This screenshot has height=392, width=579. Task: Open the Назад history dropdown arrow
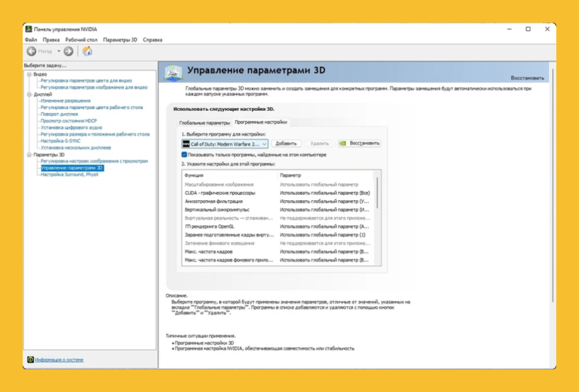(59, 51)
